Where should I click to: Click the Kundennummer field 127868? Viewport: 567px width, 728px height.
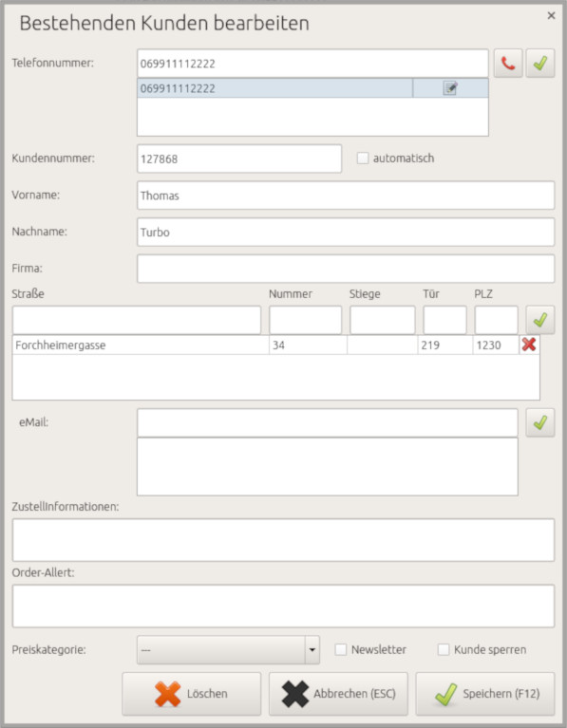click(239, 159)
